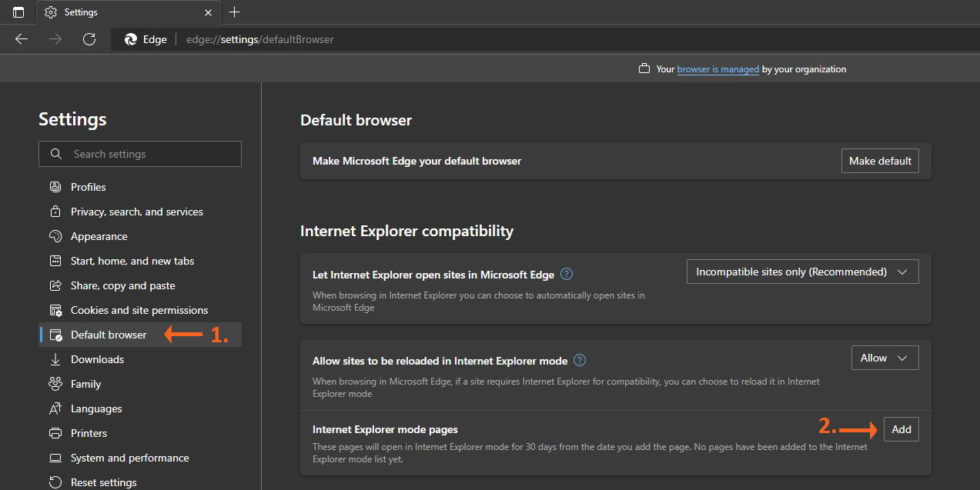Open the Incompatible sites only dropdown
This screenshot has width=980, height=490.
pyautogui.click(x=801, y=271)
